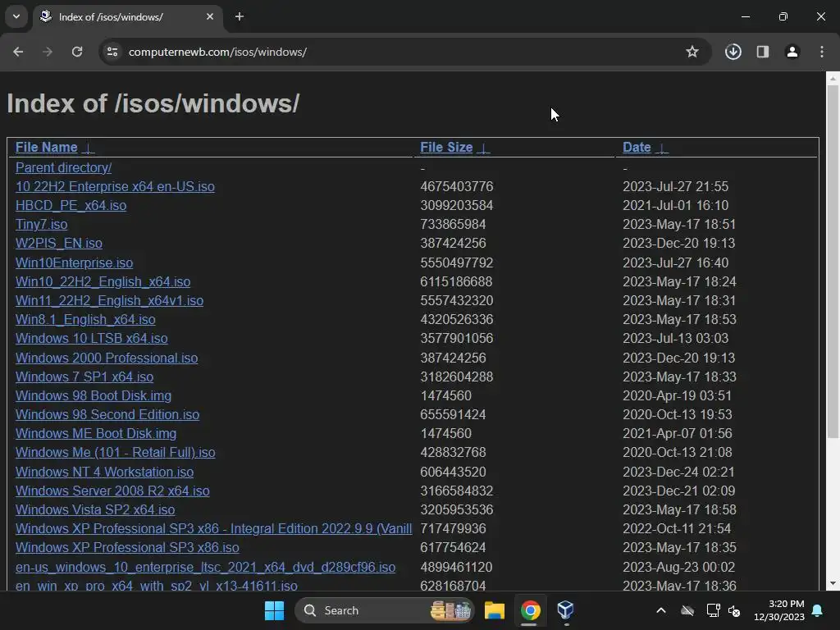Image resolution: width=840 pixels, height=630 pixels.
Task: Click file size 4675403776
Action: coord(456,186)
